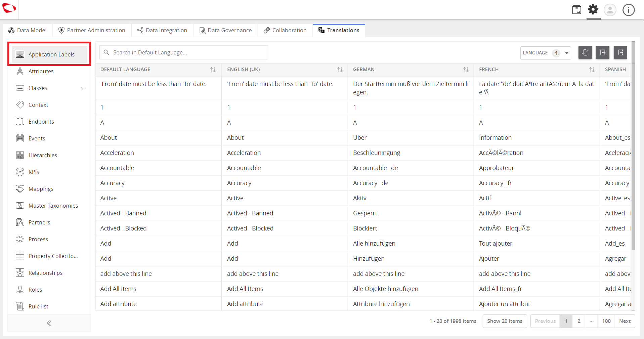
Task: Click the Endpoints sidebar icon
Action: coord(20,122)
